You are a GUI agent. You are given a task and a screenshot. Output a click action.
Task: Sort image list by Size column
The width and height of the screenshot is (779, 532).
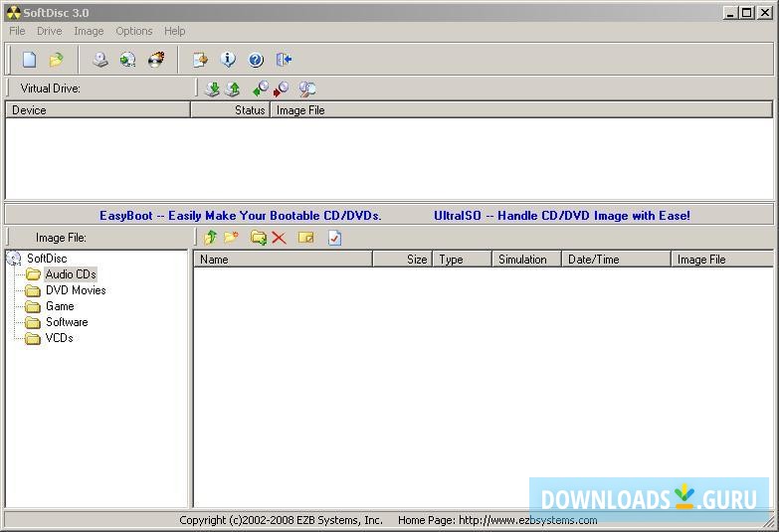[x=403, y=260]
